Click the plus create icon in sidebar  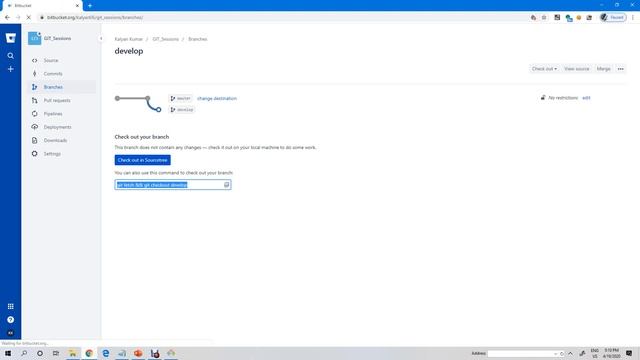point(11,69)
